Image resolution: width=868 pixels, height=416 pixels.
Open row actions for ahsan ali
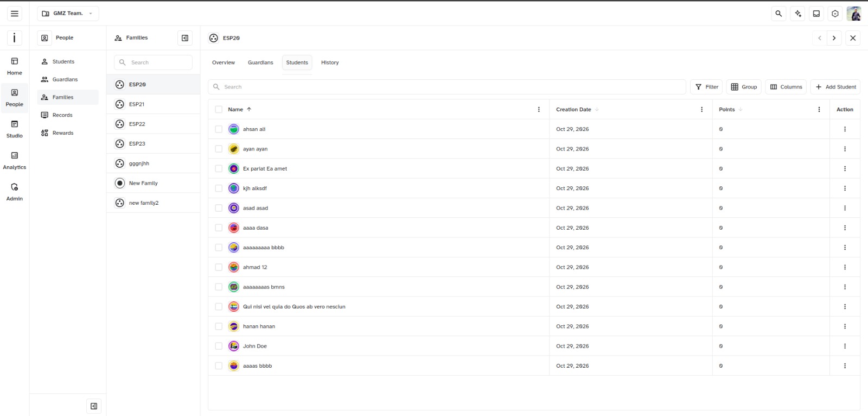845,129
